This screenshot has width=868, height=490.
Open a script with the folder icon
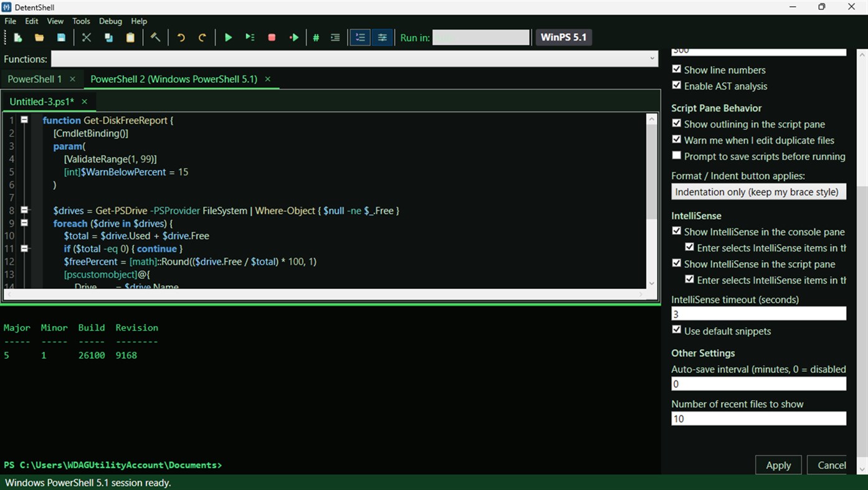(x=39, y=37)
